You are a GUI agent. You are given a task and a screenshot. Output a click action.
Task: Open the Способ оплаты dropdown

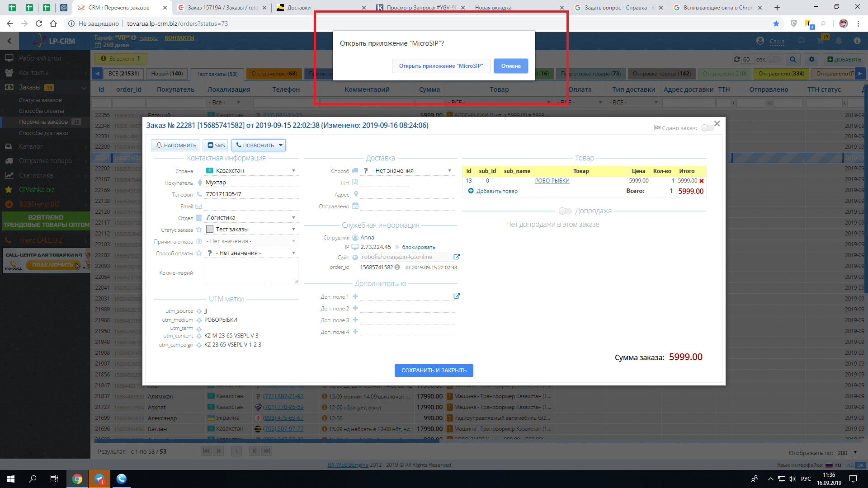[x=252, y=253]
